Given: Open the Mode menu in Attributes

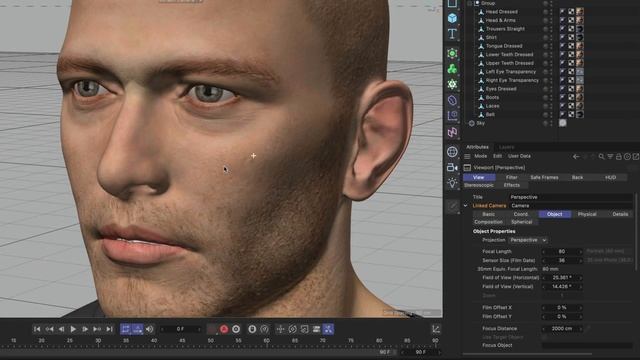Looking at the screenshot, I should 480,156.
